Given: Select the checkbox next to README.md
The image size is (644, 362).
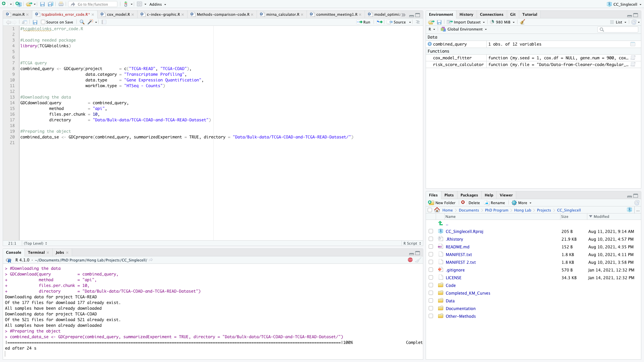Looking at the screenshot, I should tap(431, 247).
